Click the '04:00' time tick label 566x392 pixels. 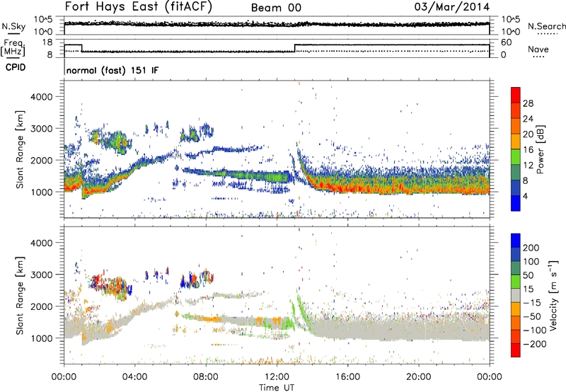135,377
